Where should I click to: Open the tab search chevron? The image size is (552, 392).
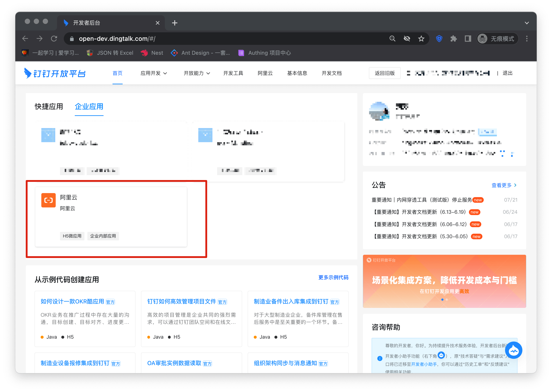[527, 23]
